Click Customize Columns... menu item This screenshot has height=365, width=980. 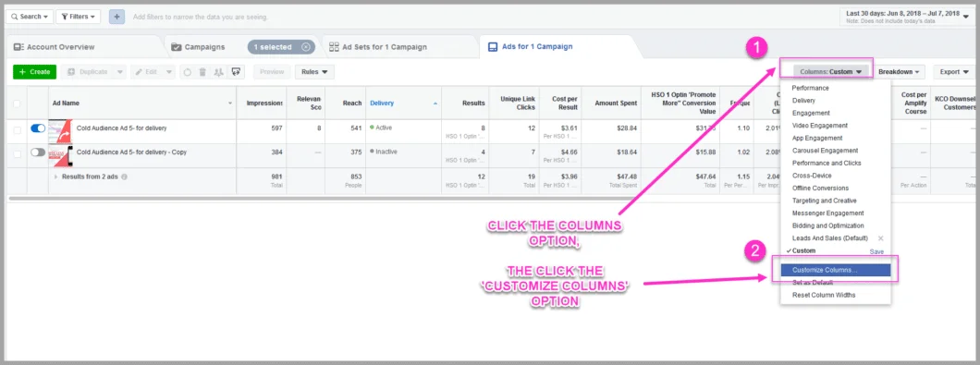(x=835, y=270)
